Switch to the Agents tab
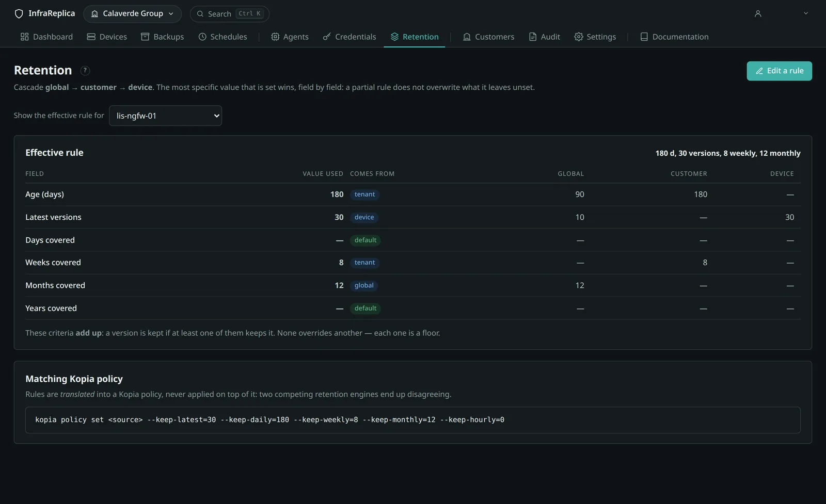 [290, 37]
